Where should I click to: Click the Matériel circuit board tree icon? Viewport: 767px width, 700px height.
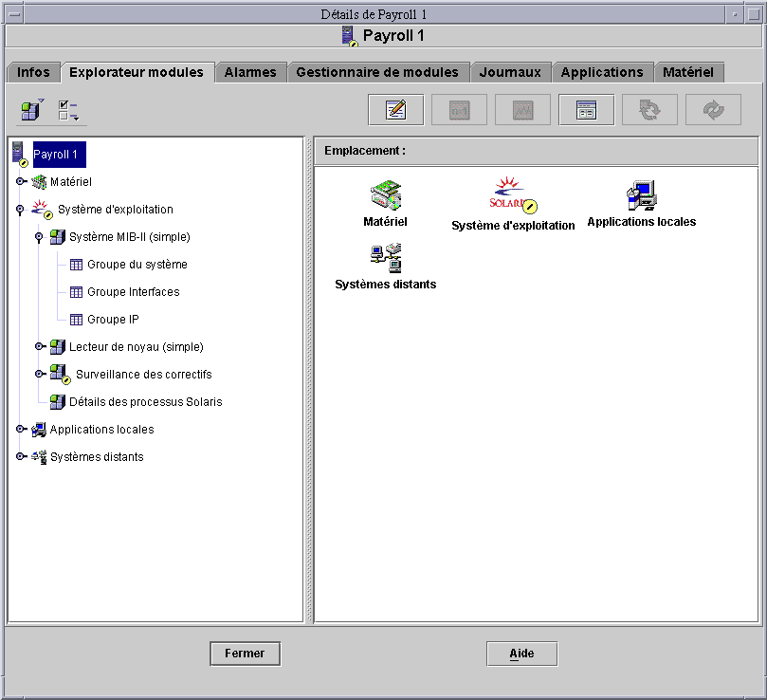coord(39,181)
